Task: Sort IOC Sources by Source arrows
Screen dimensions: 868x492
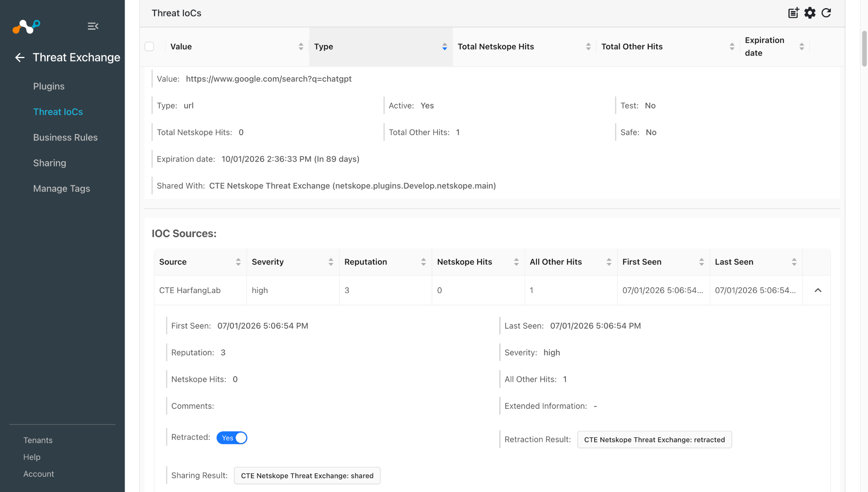Action: tap(238, 262)
